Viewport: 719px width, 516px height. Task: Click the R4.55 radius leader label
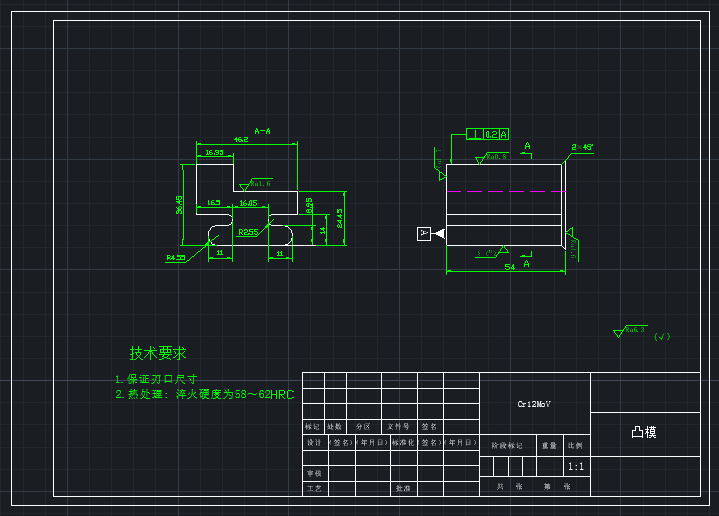tap(176, 258)
